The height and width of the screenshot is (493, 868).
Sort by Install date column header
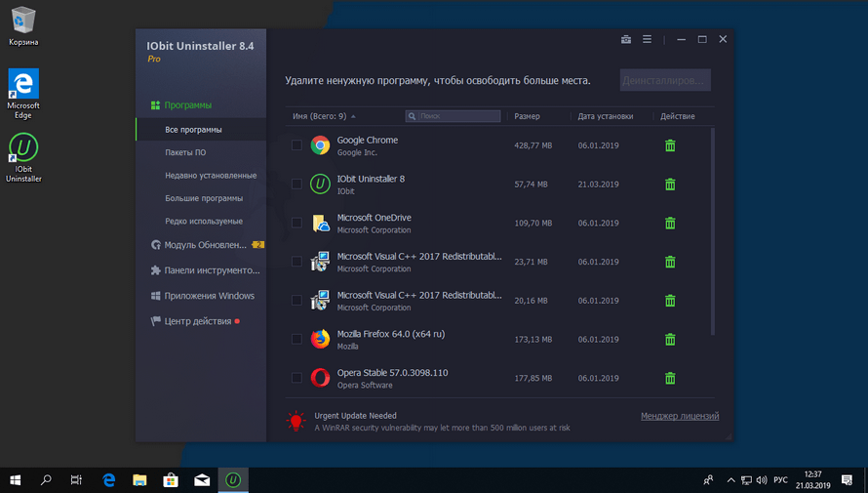click(606, 116)
